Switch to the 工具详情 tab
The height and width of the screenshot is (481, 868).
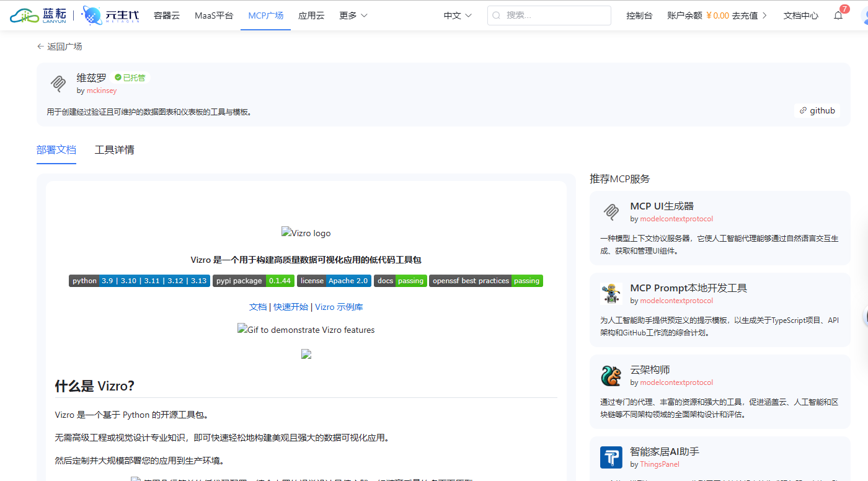(114, 150)
